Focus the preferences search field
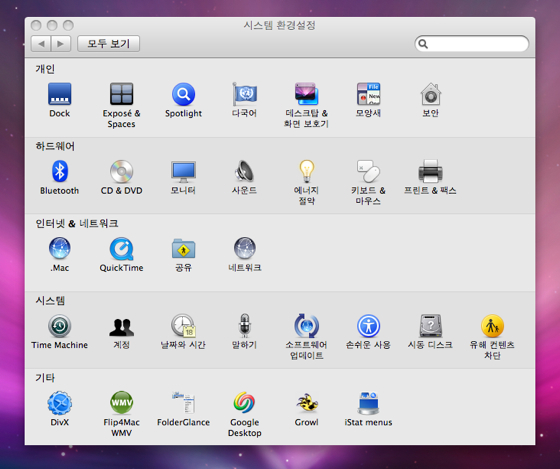The width and height of the screenshot is (560, 469). (x=471, y=44)
